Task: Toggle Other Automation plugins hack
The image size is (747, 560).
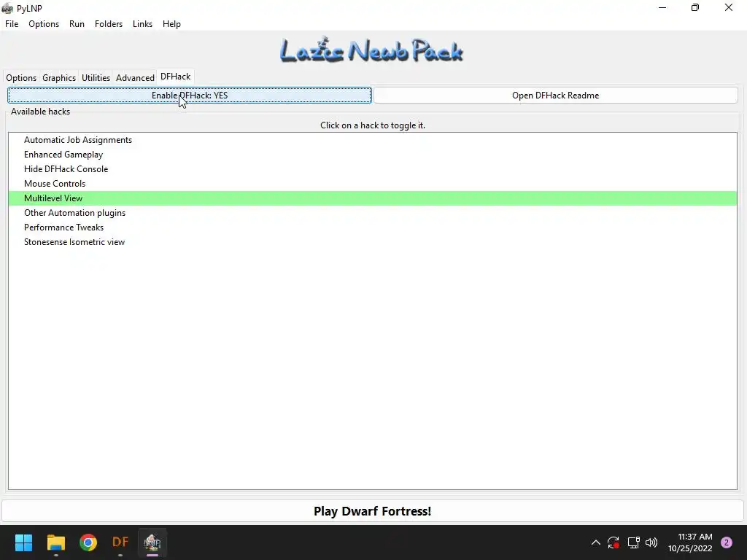Action: coord(373,213)
